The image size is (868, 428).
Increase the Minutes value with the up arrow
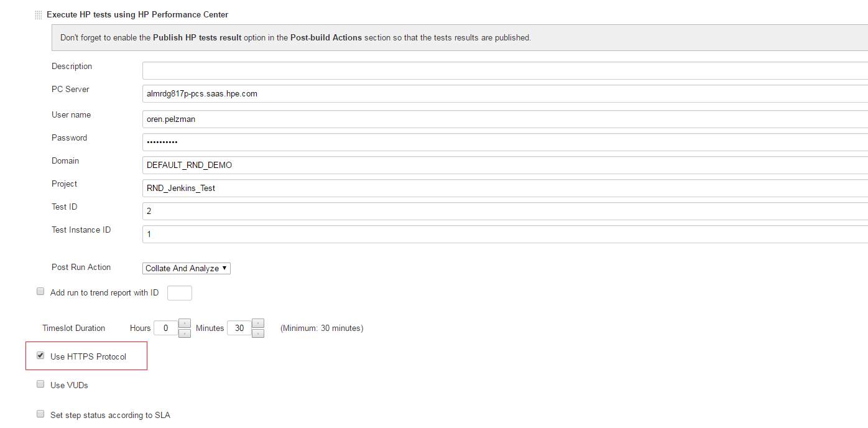[x=258, y=323]
